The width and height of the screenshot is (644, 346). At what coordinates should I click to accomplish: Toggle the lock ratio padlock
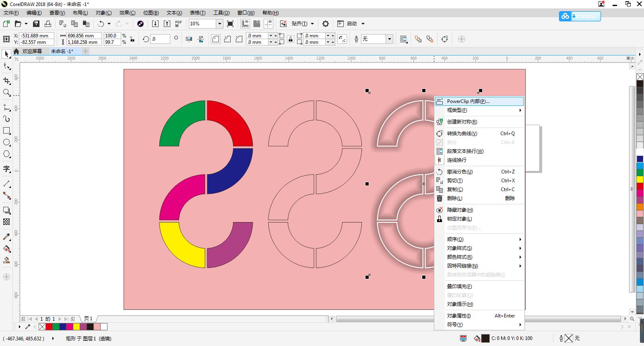[x=132, y=39]
